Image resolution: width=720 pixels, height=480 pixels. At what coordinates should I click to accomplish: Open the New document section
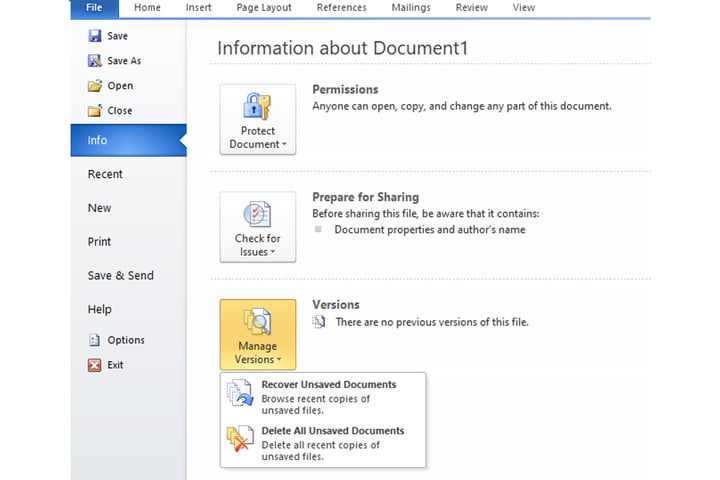point(99,208)
